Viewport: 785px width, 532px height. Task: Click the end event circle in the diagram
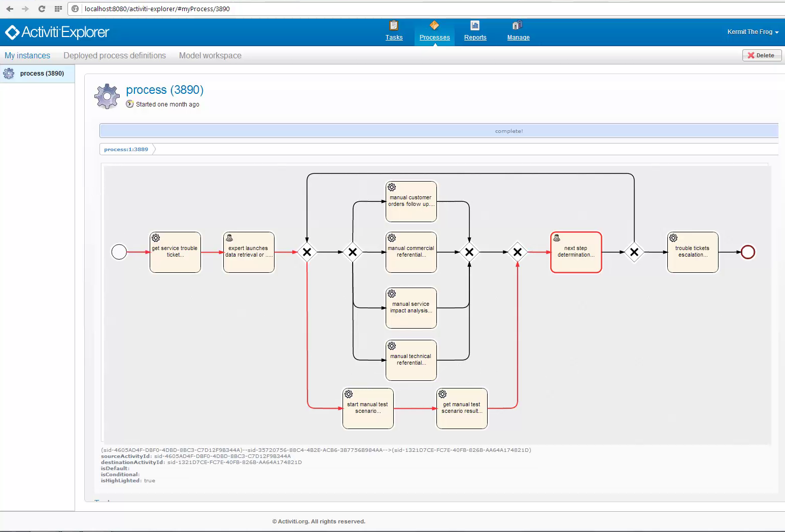748,252
